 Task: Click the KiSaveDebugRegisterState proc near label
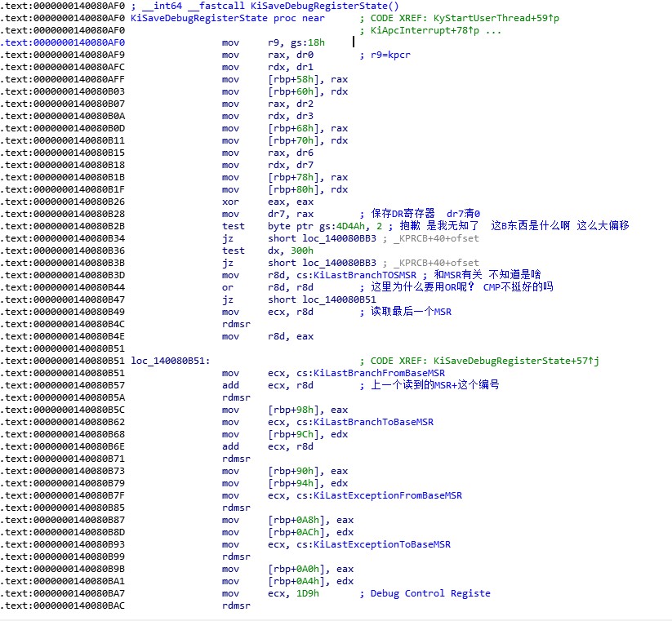pos(228,19)
